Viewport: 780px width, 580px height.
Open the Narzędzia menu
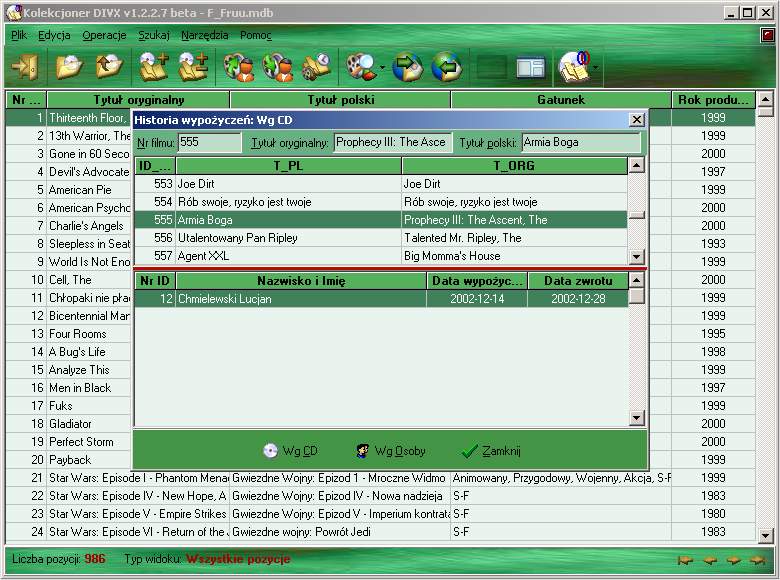tap(204, 35)
